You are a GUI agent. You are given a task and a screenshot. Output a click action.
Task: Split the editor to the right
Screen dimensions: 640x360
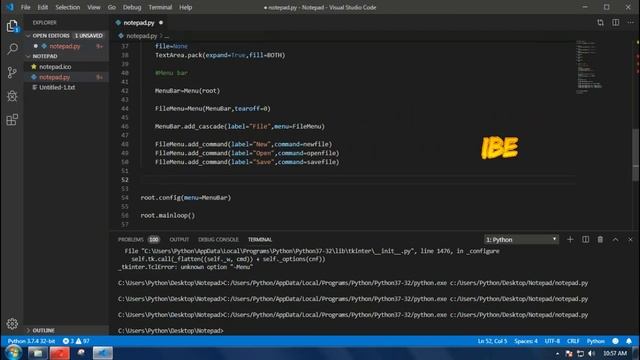(x=616, y=23)
